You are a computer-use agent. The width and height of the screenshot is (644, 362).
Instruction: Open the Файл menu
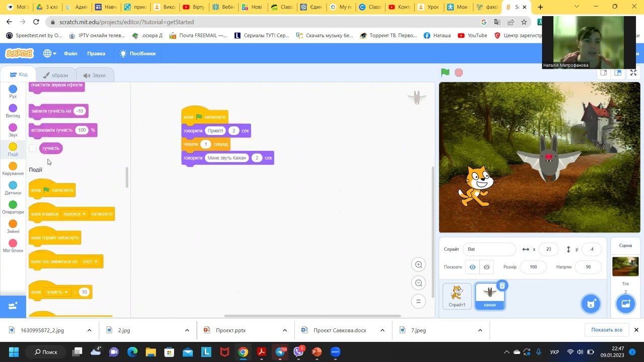point(70,53)
